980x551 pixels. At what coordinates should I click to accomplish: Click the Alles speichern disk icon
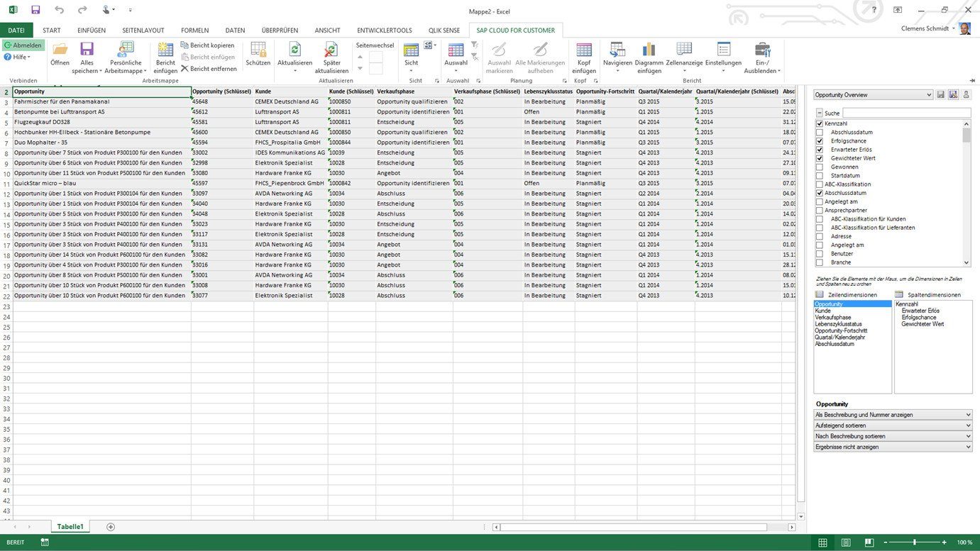tap(87, 50)
